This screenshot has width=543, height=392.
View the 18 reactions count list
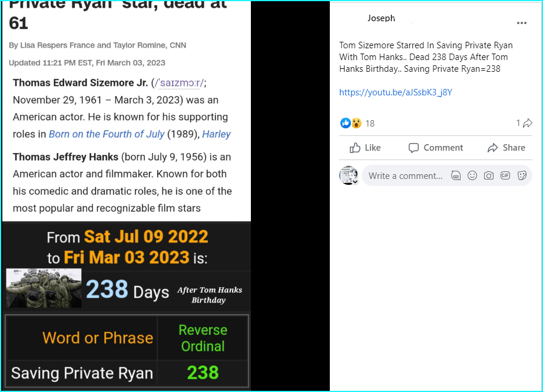[370, 124]
